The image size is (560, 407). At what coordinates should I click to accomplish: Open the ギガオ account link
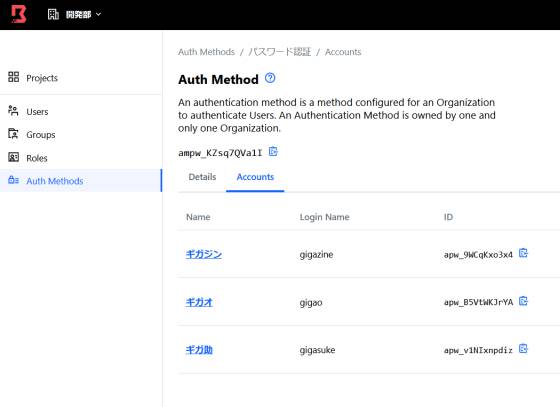point(199,302)
